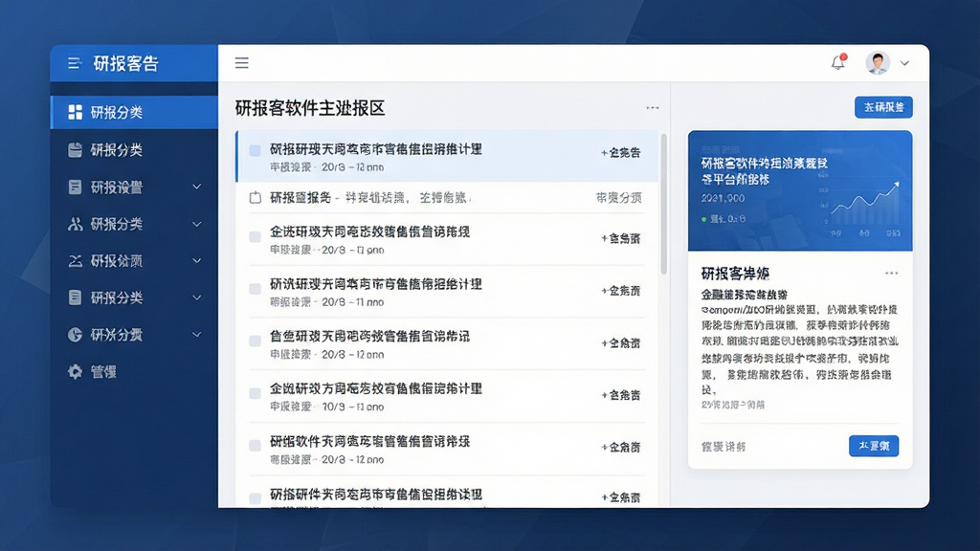Open the title of the row starting 企统研

pos(369,231)
